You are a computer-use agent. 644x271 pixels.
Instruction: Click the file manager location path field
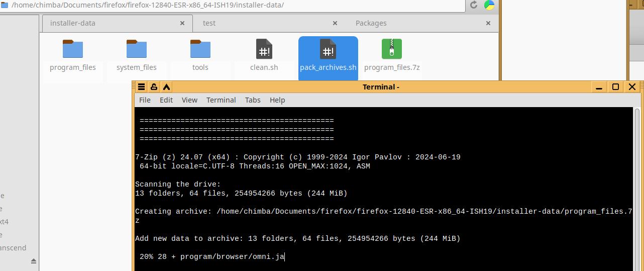[x=233, y=5]
